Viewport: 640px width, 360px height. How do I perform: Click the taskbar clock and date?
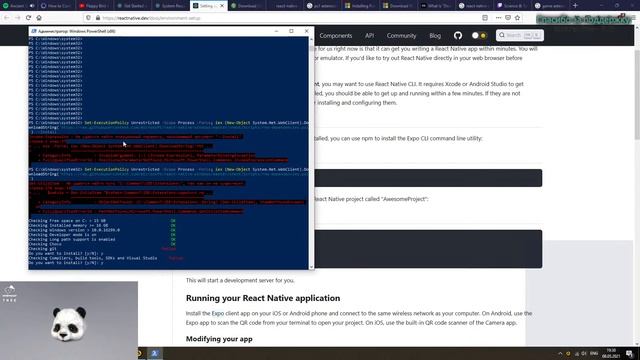point(611,353)
